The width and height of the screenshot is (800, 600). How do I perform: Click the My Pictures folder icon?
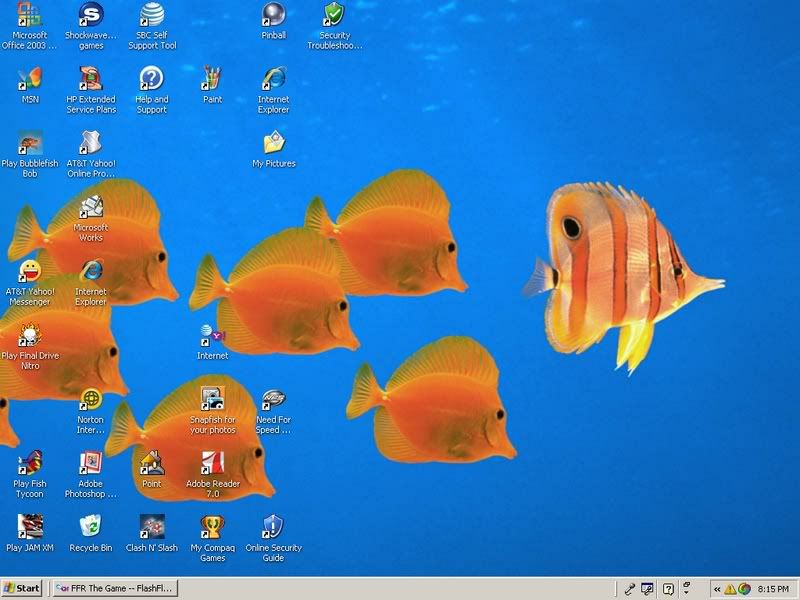[x=273, y=143]
